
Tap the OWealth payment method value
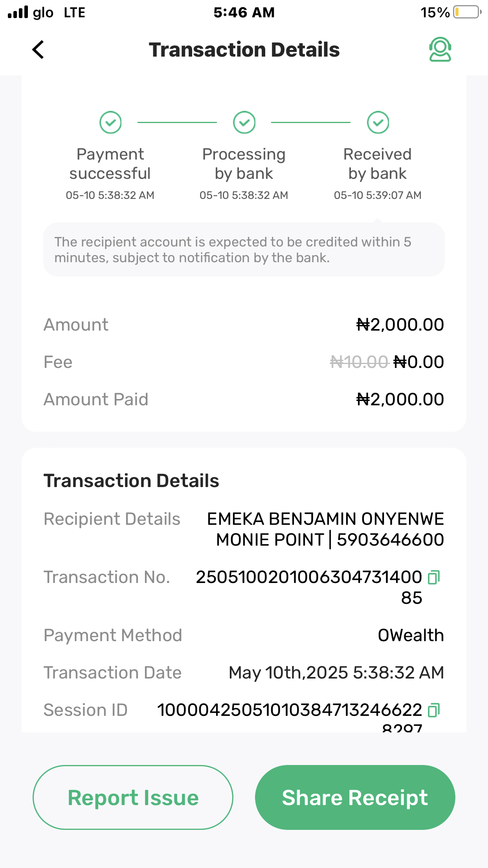pos(411,635)
